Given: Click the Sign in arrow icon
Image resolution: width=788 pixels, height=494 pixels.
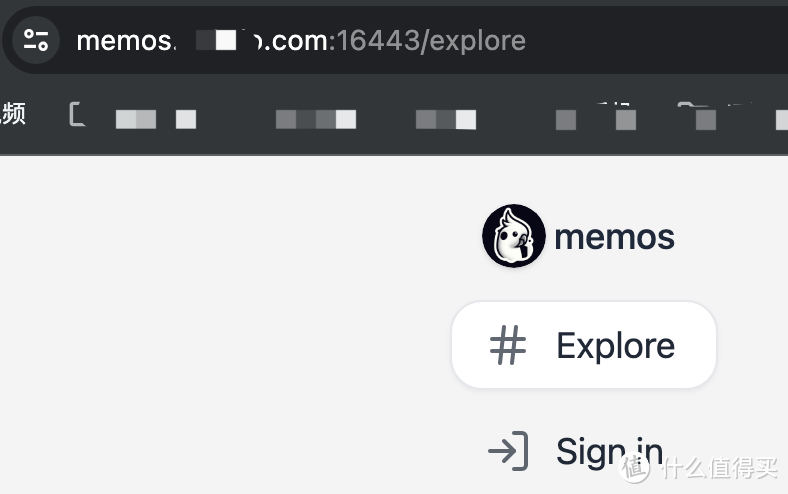Looking at the screenshot, I should tap(508, 451).
